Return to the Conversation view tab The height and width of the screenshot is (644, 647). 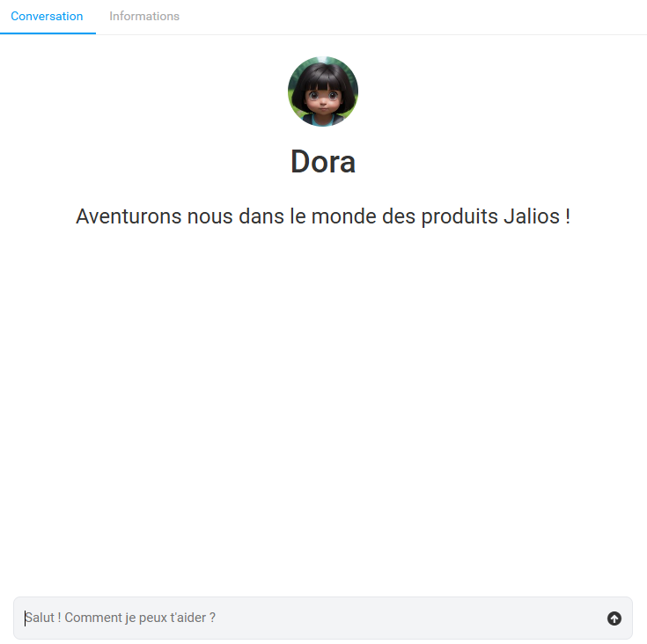tap(47, 16)
